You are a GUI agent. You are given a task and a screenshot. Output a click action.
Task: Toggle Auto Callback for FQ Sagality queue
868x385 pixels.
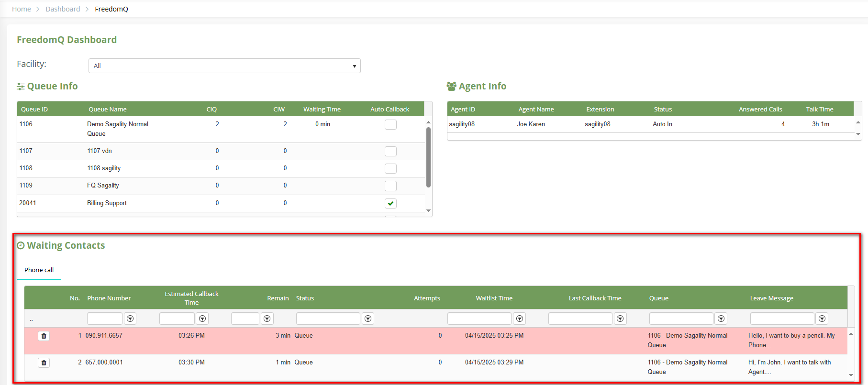pyautogui.click(x=390, y=186)
